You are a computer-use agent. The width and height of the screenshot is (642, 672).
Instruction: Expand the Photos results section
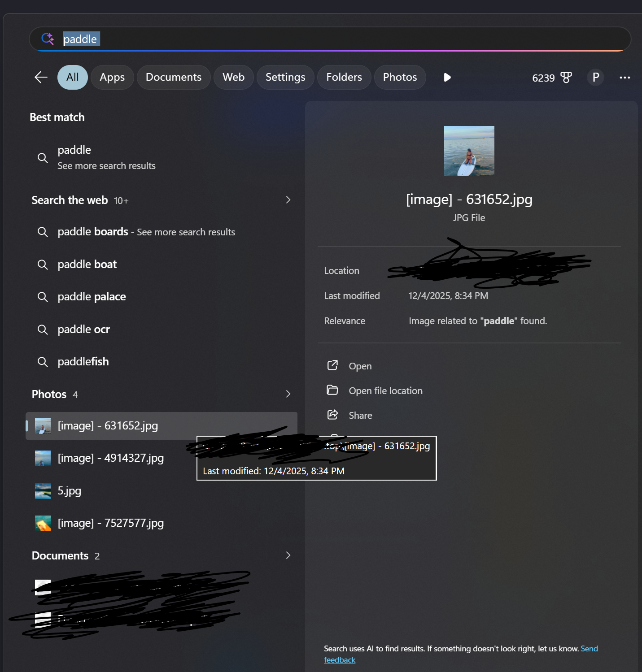coord(288,394)
